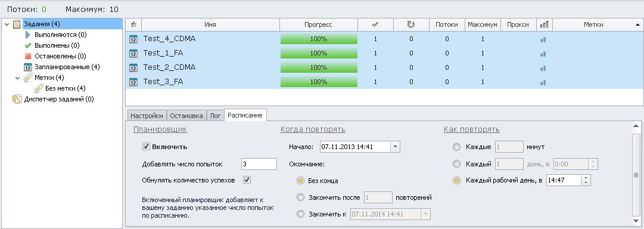644x229 pixels.
Task: Select the Без метки (4) tree item
Action: (66, 88)
